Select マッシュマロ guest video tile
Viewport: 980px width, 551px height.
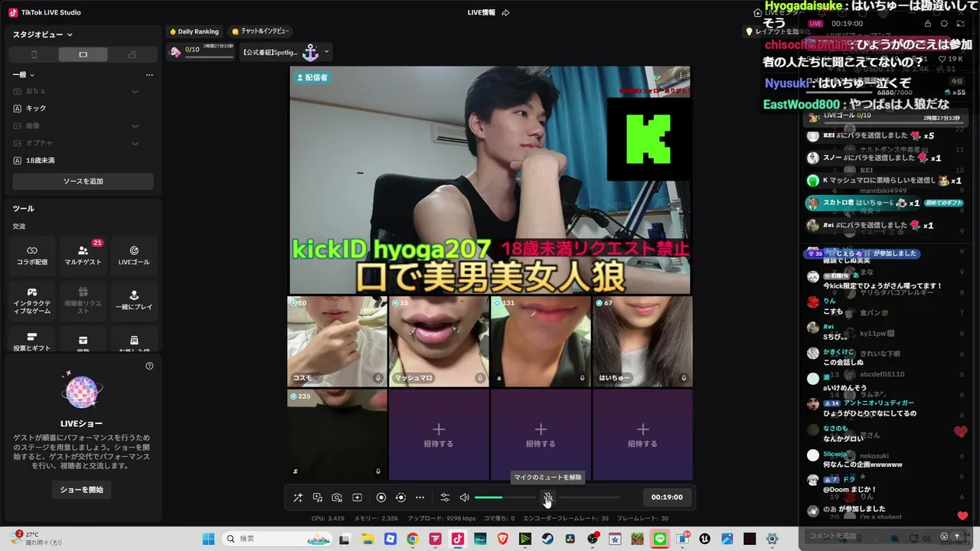[x=439, y=341]
